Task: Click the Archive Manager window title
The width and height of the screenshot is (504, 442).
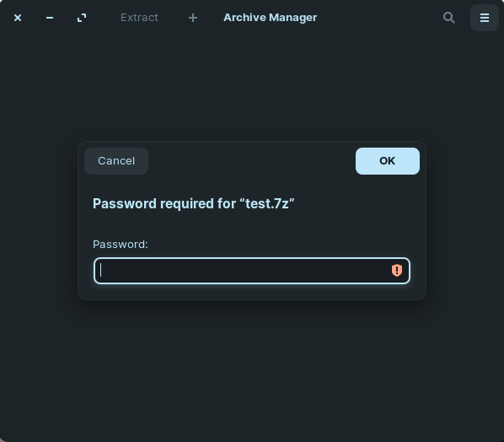Action: pyautogui.click(x=270, y=18)
